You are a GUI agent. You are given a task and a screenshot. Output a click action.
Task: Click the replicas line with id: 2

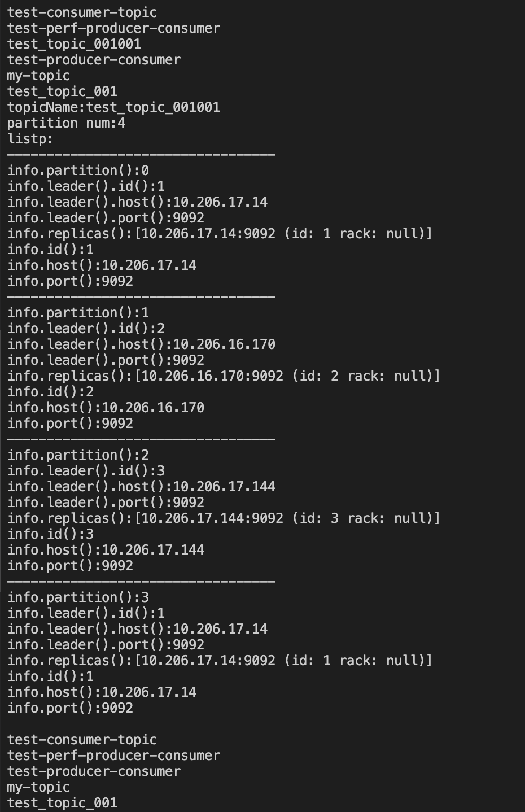223,376
